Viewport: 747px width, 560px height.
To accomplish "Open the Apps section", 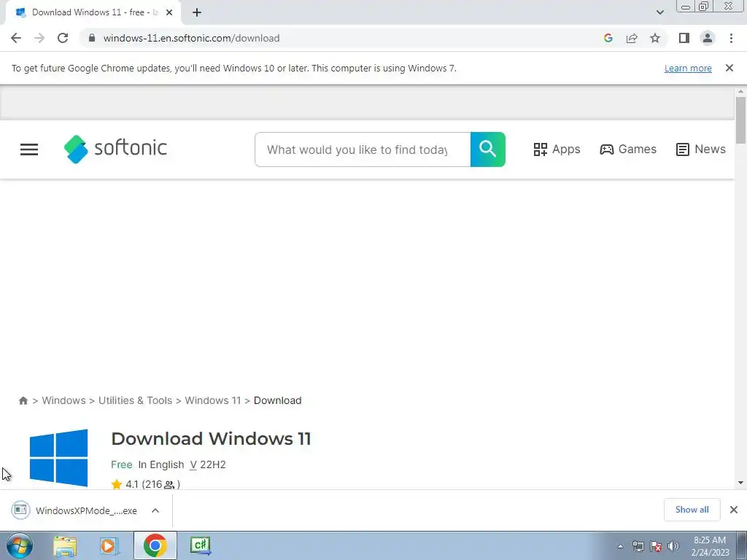I will [x=557, y=149].
